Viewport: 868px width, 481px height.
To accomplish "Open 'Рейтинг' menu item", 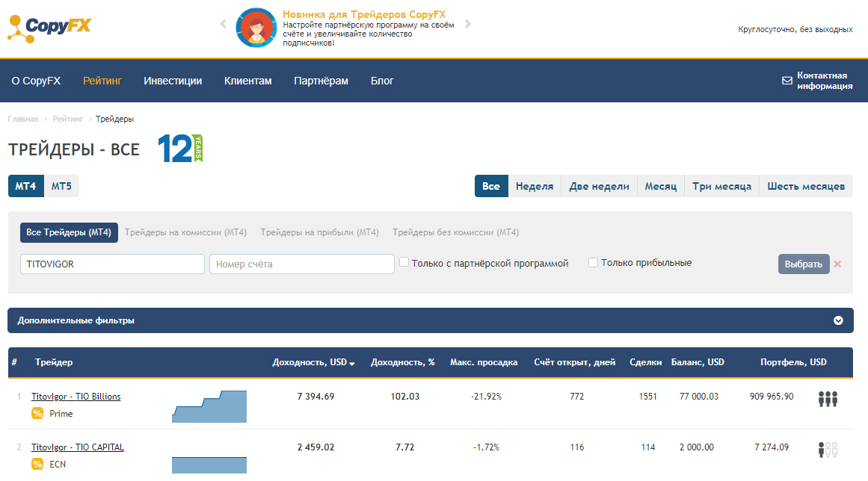I will [x=102, y=81].
